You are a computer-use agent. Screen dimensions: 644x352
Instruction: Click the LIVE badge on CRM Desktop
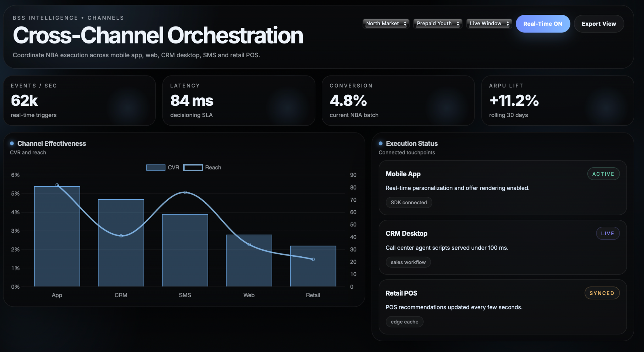click(x=607, y=234)
